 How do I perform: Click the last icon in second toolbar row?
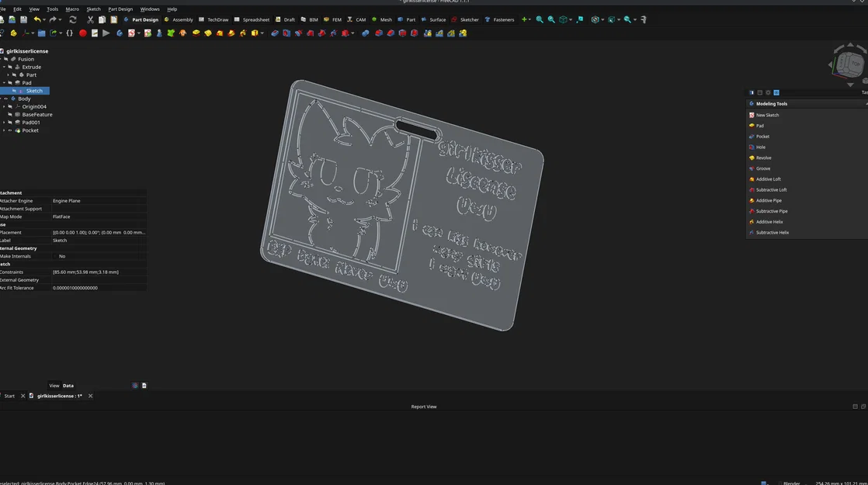click(463, 33)
